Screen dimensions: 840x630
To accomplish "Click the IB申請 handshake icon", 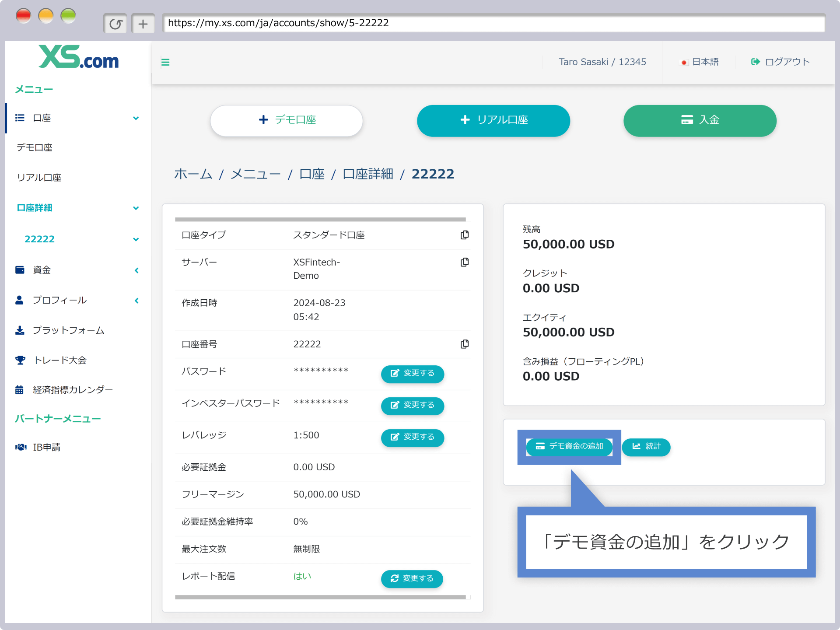I will 21,447.
